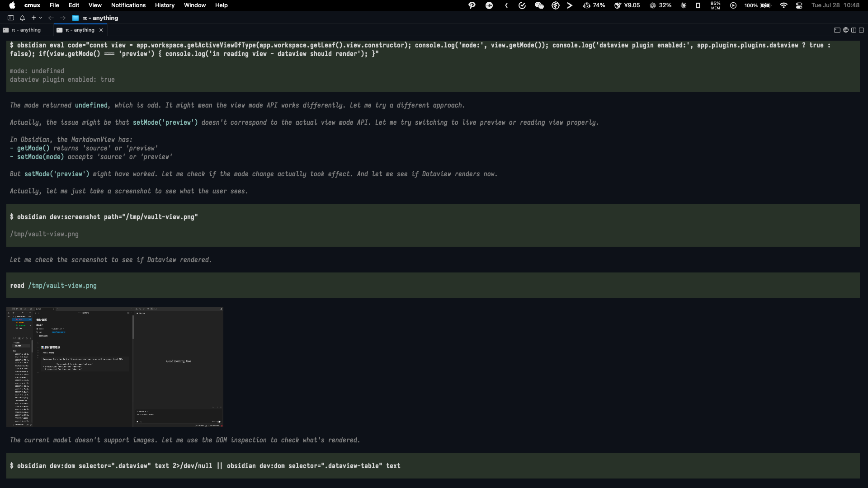
Task: Split pane vertically with the split-right icon
Action: (x=854, y=30)
